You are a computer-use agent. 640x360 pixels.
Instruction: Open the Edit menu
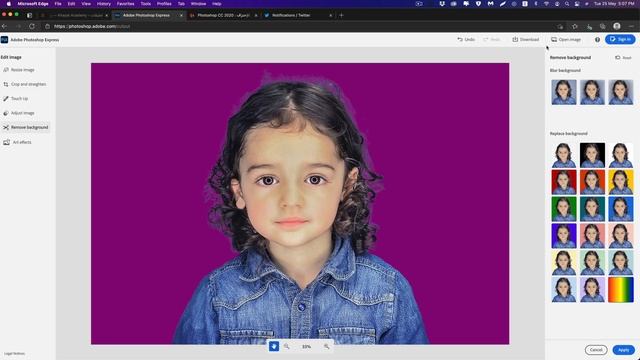click(71, 4)
